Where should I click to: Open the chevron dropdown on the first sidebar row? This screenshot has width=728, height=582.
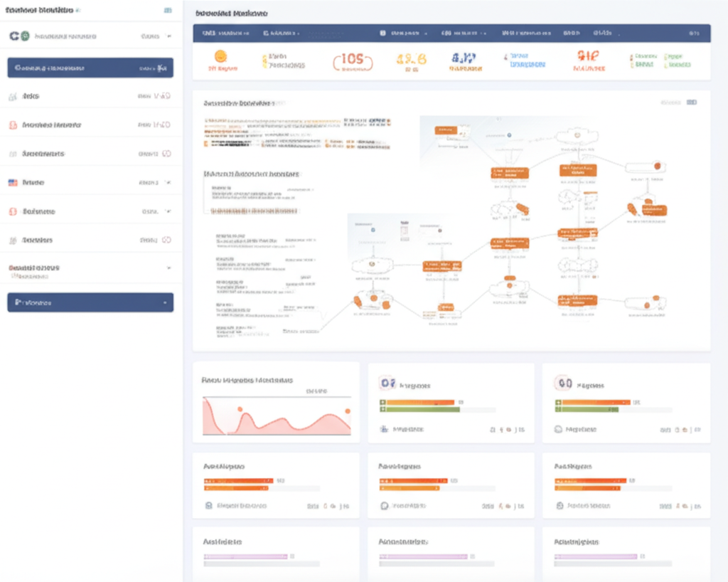point(168,36)
